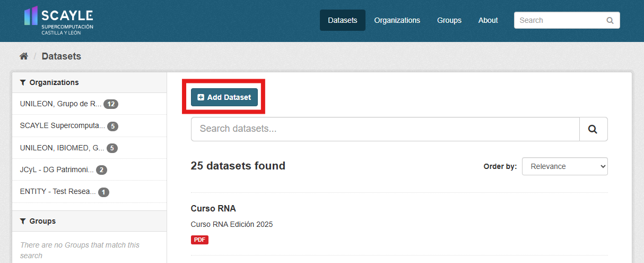Screen dimensions: 644x263
Task: Go to the Groups navigation item
Action: point(449,20)
